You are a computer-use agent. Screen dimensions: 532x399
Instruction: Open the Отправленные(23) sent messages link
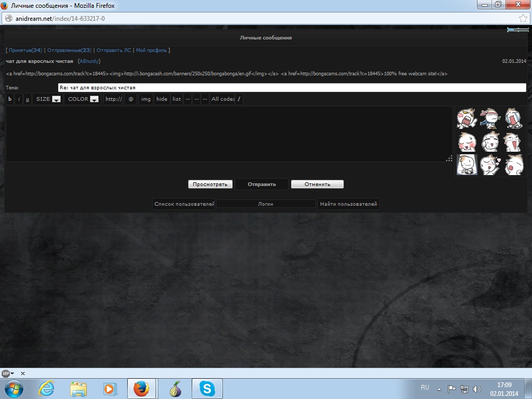[x=69, y=50]
